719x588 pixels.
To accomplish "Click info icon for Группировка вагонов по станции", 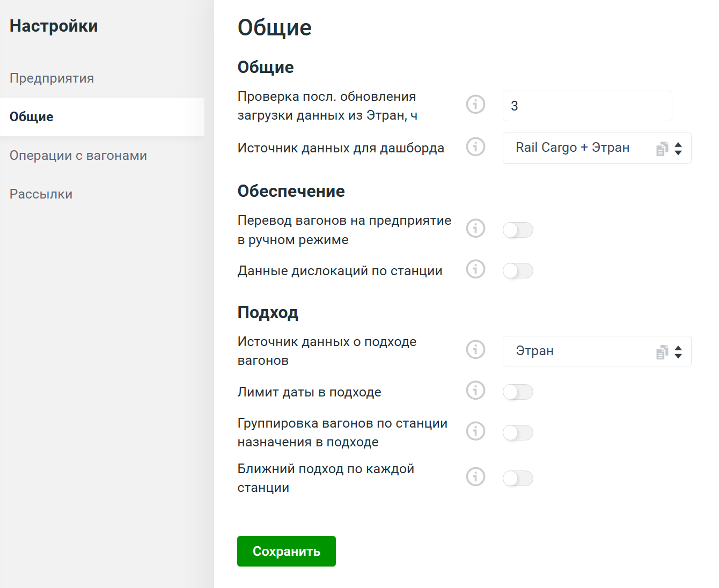I will click(475, 431).
